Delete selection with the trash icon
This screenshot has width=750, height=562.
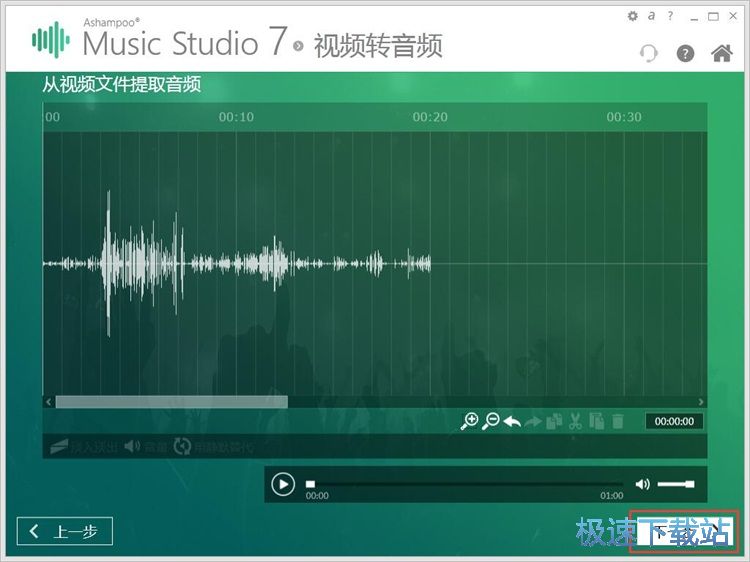click(x=618, y=421)
